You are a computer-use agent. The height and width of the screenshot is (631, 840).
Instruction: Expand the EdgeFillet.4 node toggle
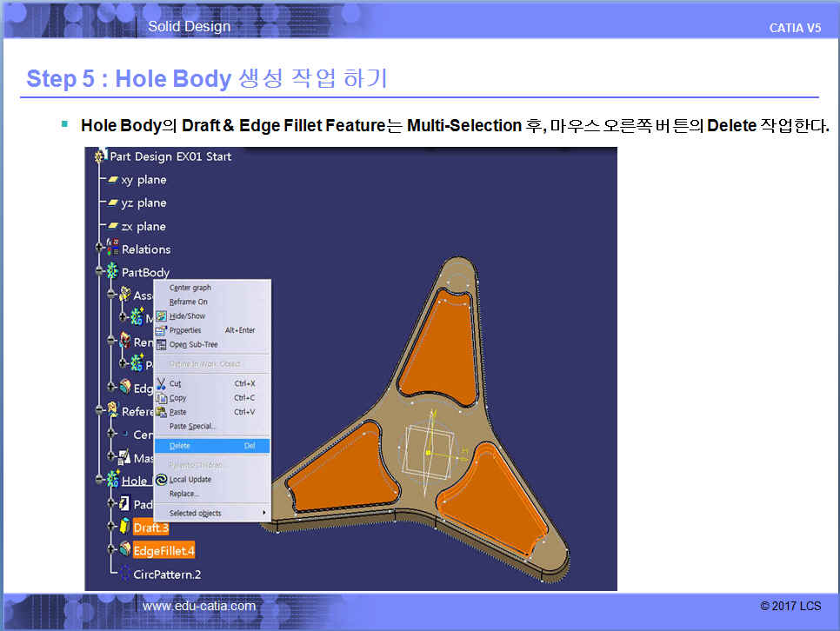112,550
